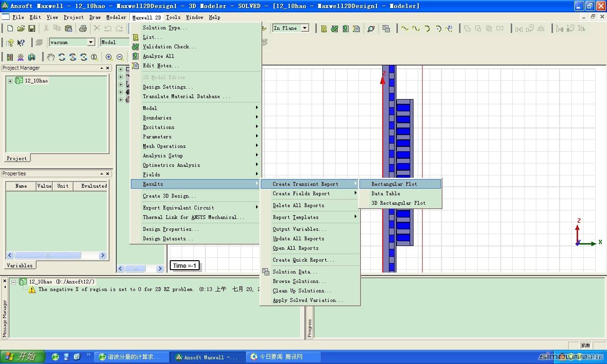Switch to the Variables tab
This screenshot has height=364, width=607.
pos(20,265)
